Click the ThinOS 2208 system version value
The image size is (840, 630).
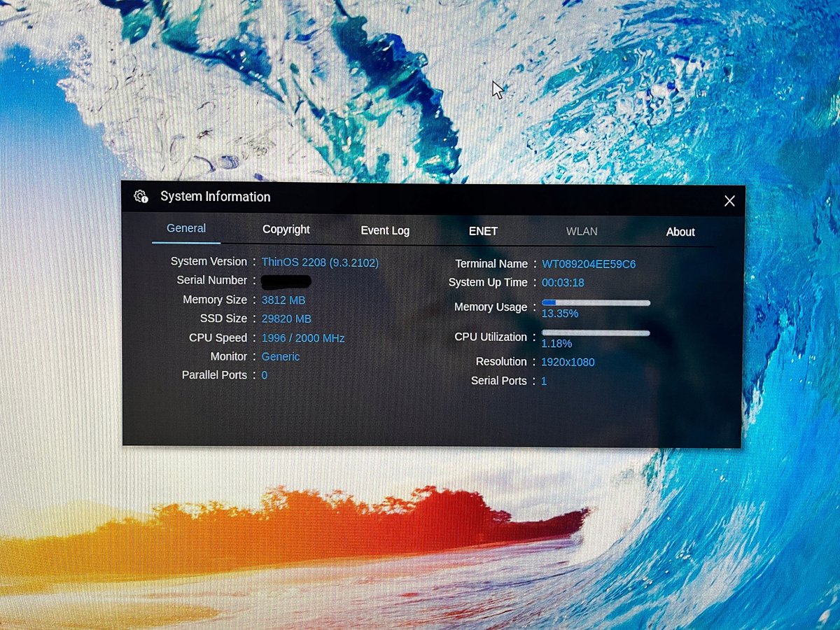point(320,262)
